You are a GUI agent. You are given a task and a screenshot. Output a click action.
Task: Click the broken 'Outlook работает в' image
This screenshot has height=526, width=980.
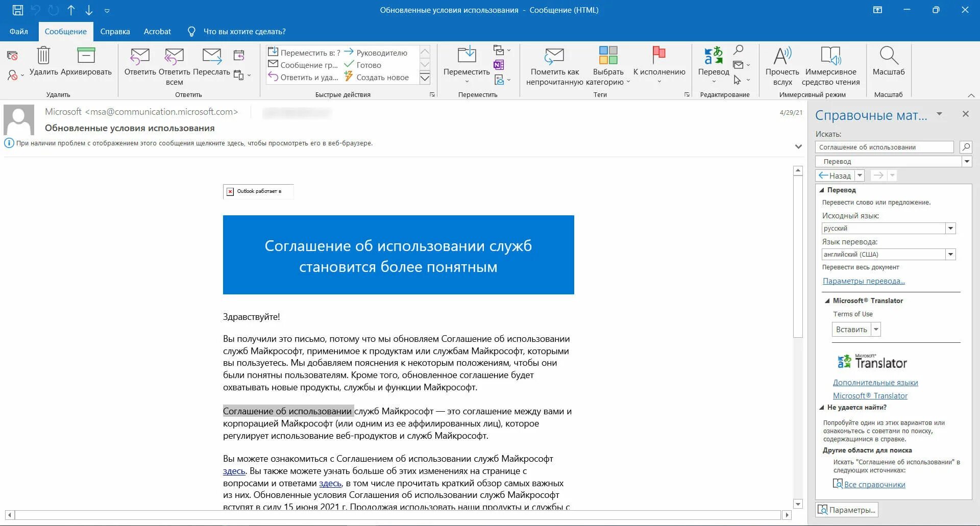(258, 191)
